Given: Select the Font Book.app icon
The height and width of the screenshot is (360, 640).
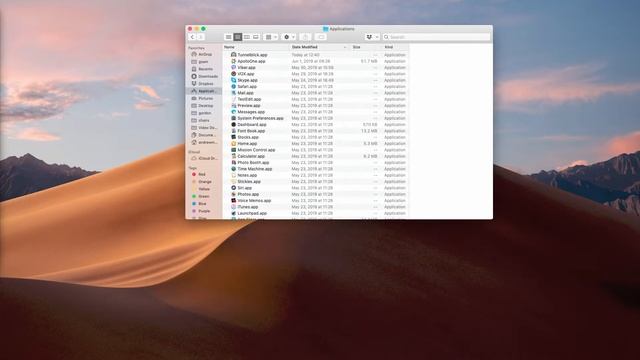Looking at the screenshot, I should point(233,131).
